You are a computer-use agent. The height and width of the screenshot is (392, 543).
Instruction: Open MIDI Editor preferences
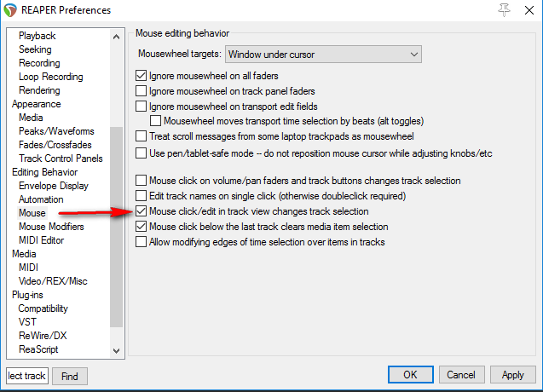tap(42, 240)
